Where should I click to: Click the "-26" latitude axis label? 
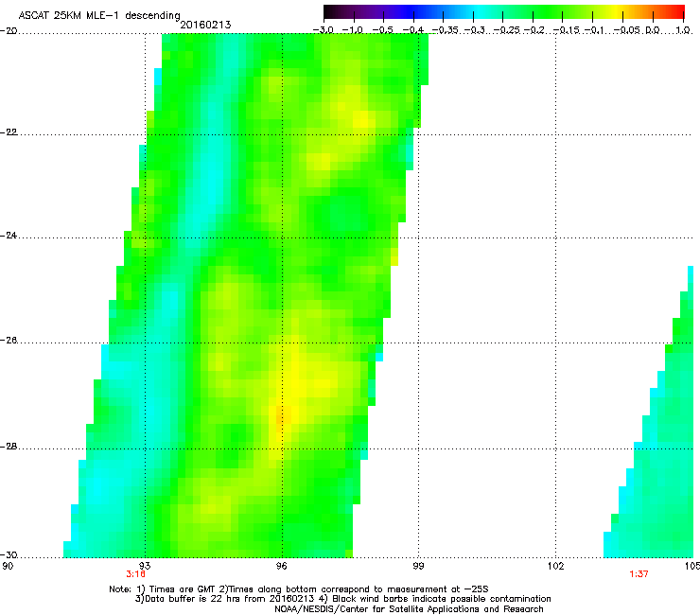(x=9, y=341)
